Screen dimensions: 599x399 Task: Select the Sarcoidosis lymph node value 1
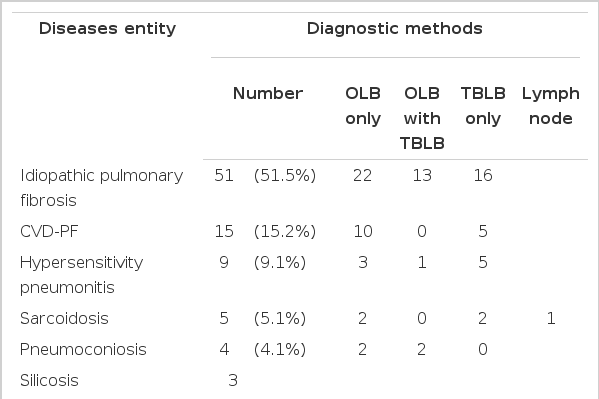551,318
